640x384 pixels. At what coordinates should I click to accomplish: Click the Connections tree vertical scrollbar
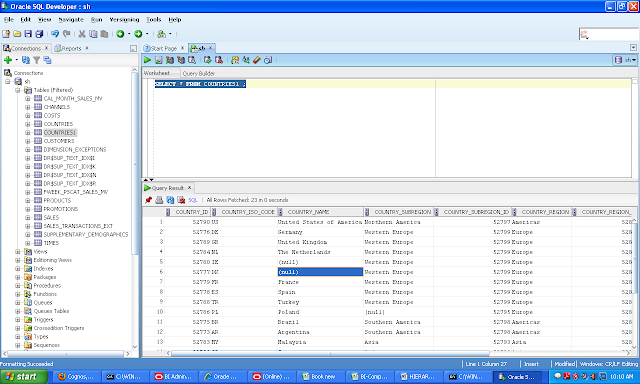(135, 163)
